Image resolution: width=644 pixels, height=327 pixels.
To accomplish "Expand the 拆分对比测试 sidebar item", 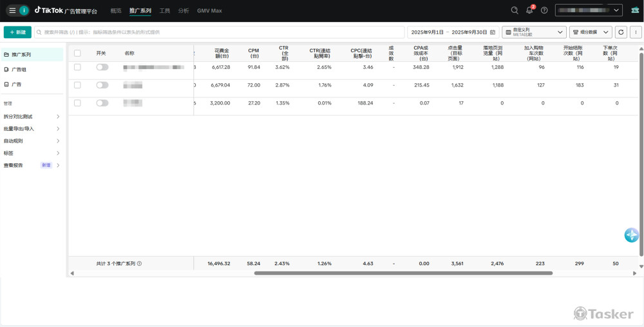I will point(32,117).
